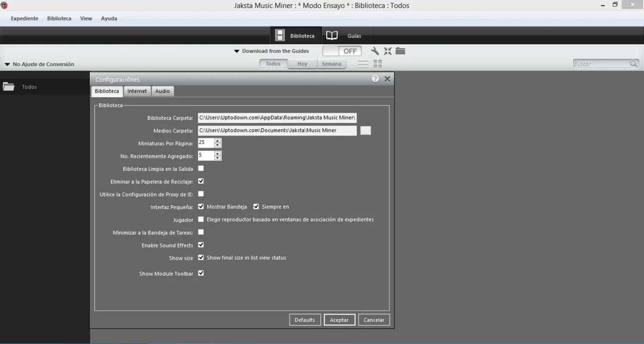Viewport: 644px width, 344px height.
Task: Open the Biblioteca menu in menu bar
Action: (59, 18)
